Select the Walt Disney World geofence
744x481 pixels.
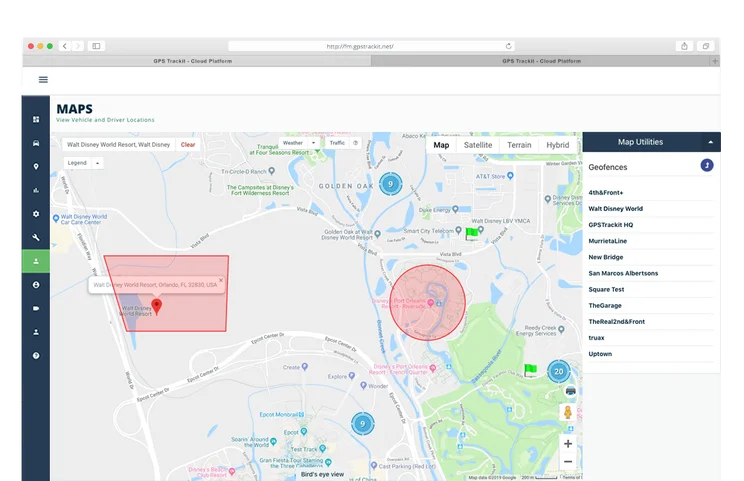tap(651, 209)
